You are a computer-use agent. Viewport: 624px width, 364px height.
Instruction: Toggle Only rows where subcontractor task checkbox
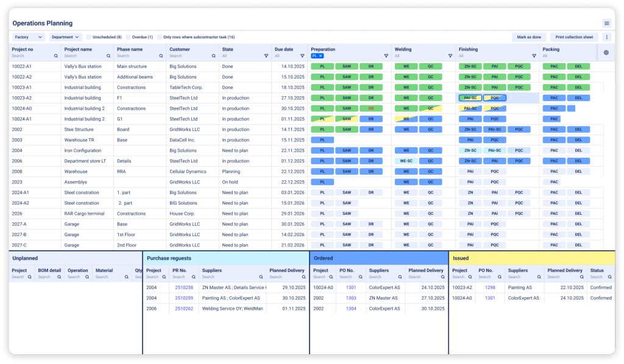[x=159, y=37]
